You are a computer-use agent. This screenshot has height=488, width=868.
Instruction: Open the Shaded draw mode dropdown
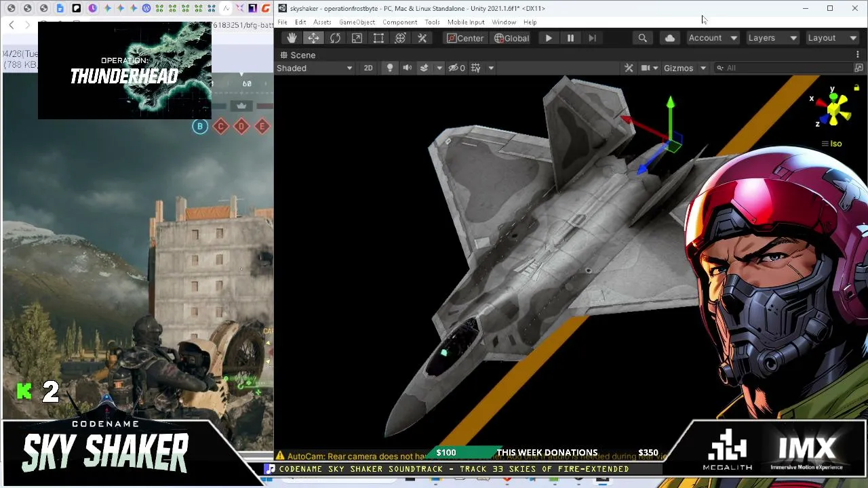click(x=315, y=68)
